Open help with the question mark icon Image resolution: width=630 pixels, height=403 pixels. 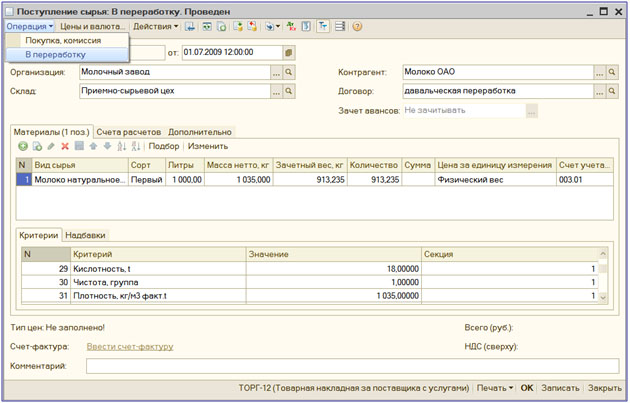coord(357,27)
